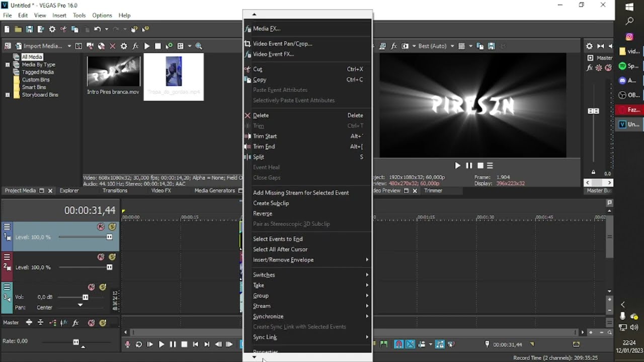Image resolution: width=644 pixels, height=362 pixels.
Task: Go to start with transport bar button
Action: 196,344
